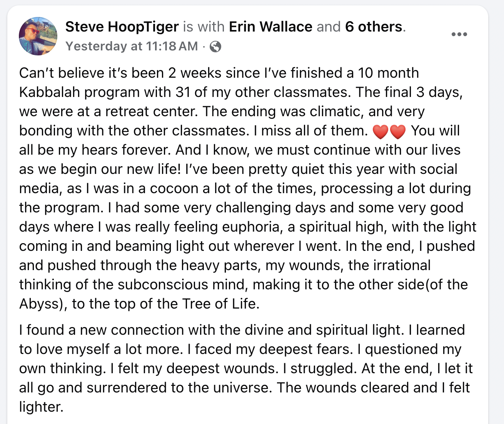Click the phrase "social media" in the post
The height and width of the screenshot is (424, 504).
point(438,169)
